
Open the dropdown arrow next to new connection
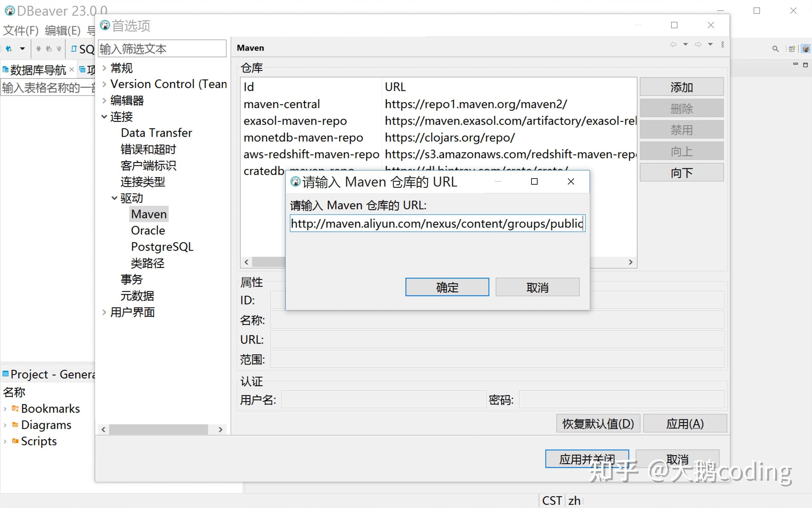[x=22, y=49]
